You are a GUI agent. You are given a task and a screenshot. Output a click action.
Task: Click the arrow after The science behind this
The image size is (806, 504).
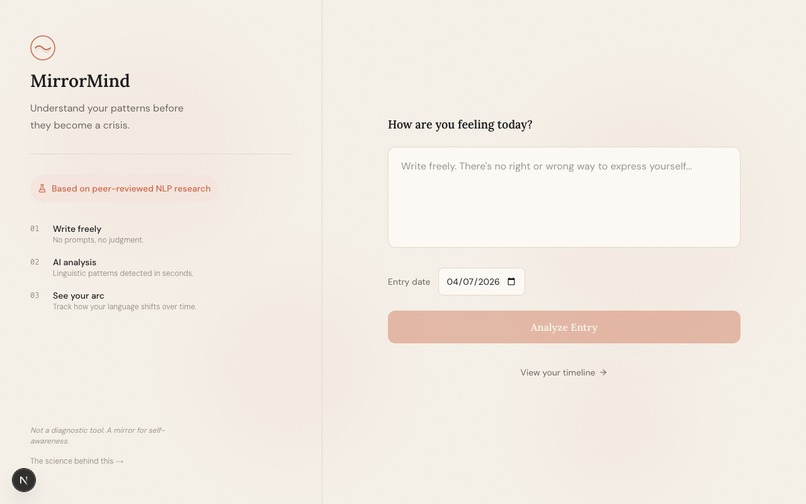[120, 461]
